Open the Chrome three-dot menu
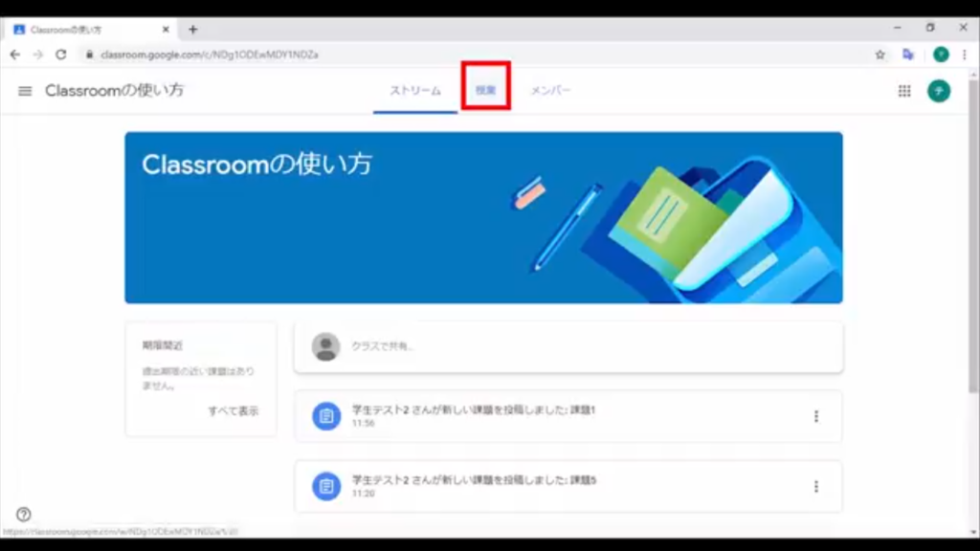Image resolution: width=980 pixels, height=551 pixels. pyautogui.click(x=965, y=55)
